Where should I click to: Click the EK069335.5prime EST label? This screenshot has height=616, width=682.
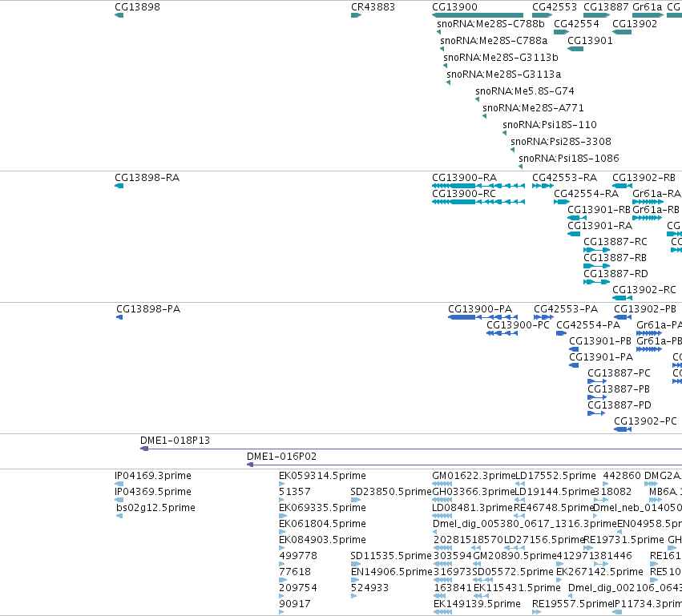322,508
